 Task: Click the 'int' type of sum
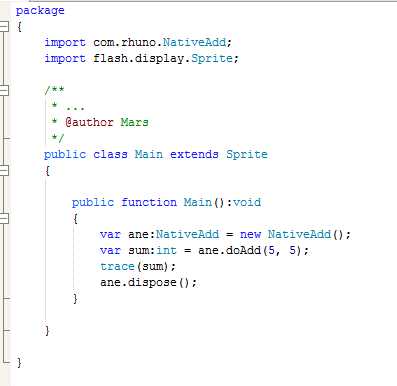[166, 250]
